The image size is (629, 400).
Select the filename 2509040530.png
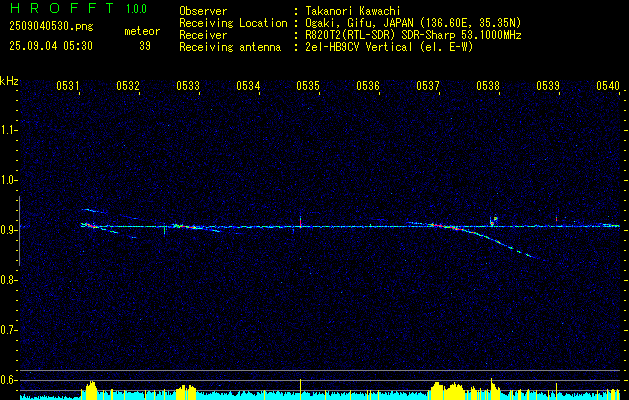pyautogui.click(x=51, y=26)
